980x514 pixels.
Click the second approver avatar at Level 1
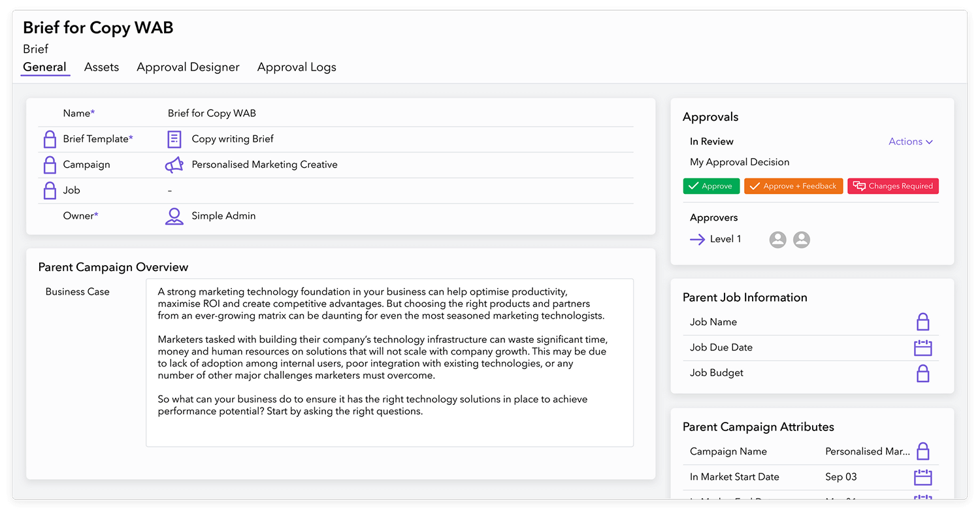(x=802, y=240)
